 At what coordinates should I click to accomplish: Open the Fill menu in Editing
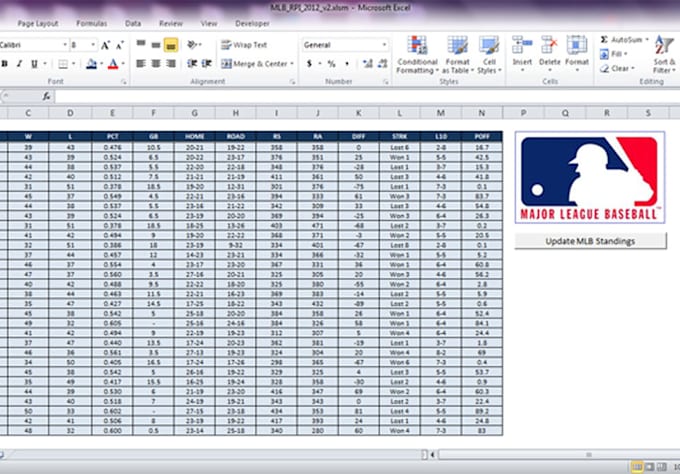coord(613,54)
